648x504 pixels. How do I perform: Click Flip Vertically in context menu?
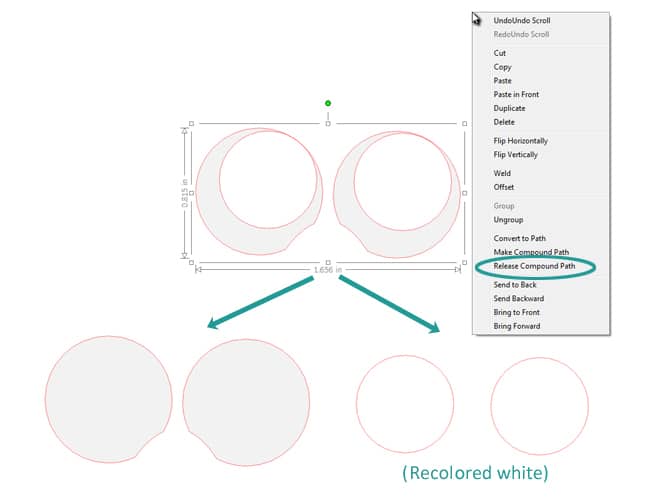(x=515, y=155)
